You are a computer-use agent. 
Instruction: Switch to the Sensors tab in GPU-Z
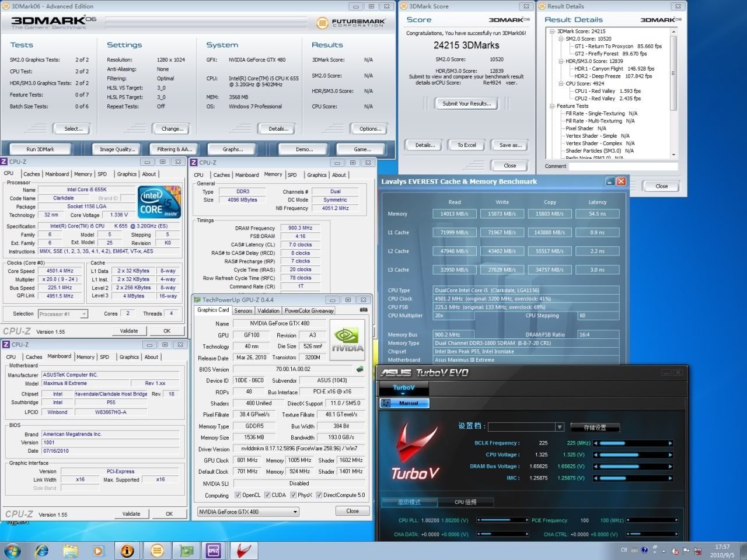pos(243,311)
